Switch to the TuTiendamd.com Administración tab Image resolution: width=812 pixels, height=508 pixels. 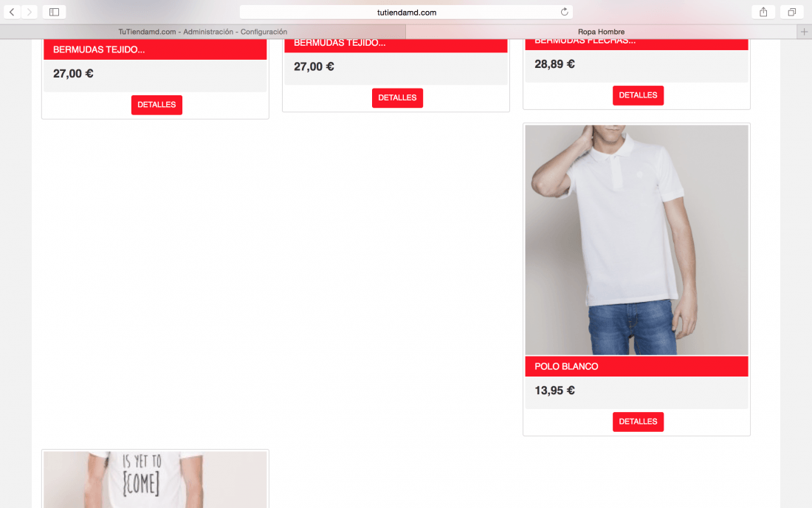202,32
